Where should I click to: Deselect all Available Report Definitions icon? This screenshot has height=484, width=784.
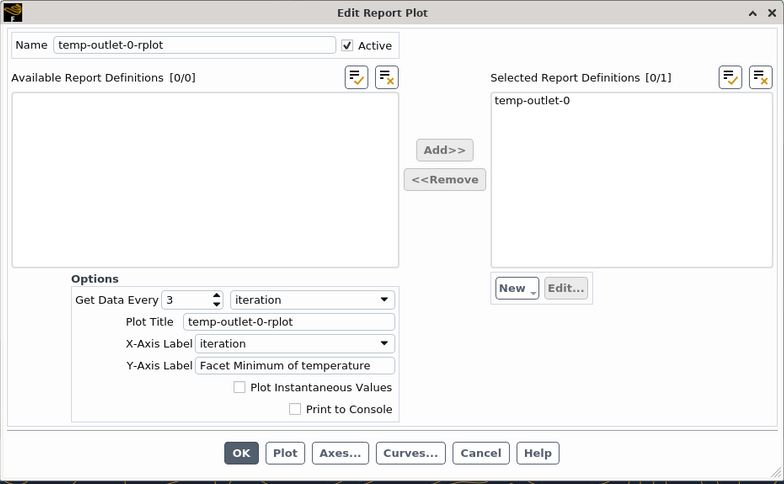tap(386, 78)
